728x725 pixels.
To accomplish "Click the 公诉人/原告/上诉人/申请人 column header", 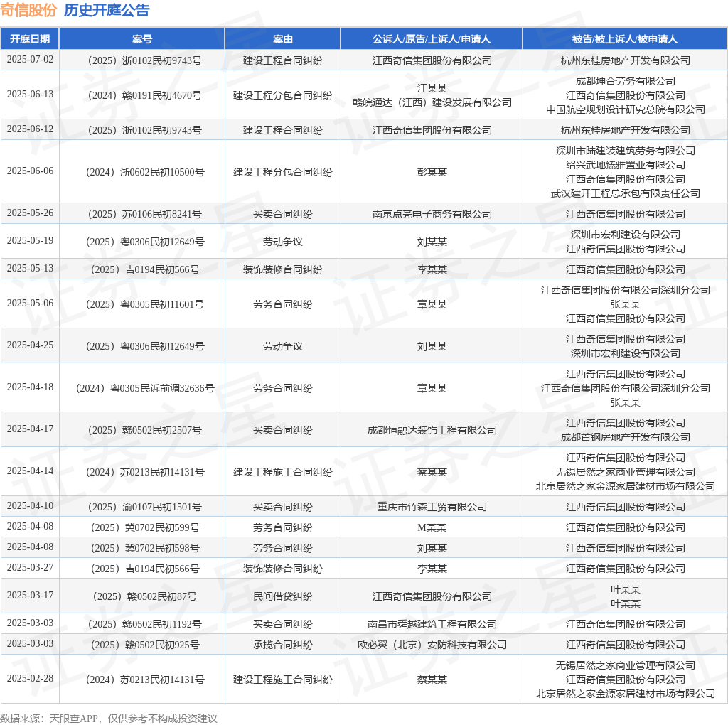I will [432, 39].
